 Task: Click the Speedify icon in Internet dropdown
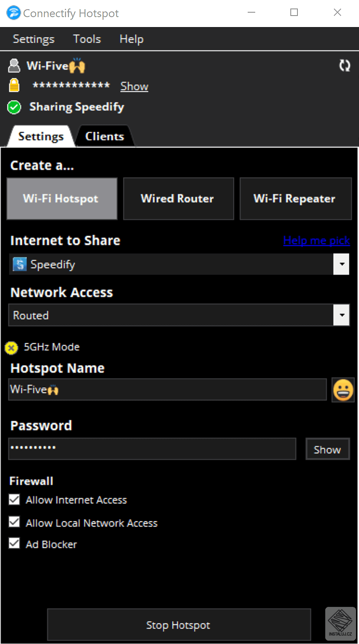point(19,264)
